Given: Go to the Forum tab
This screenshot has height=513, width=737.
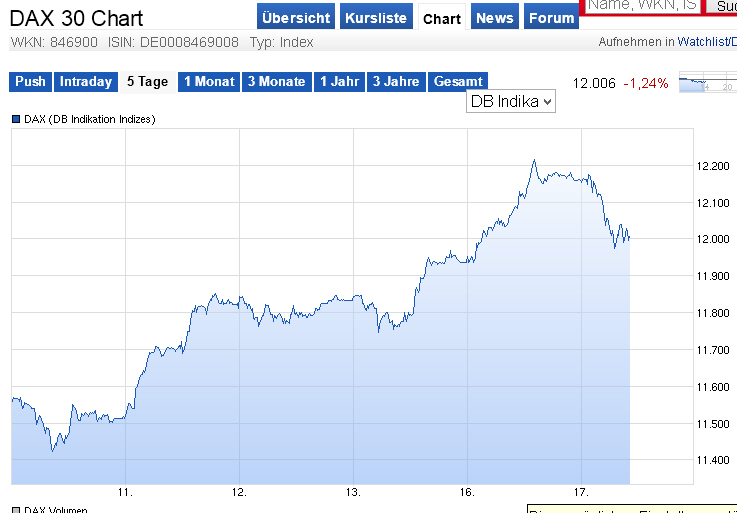Looking at the screenshot, I should click(x=551, y=17).
